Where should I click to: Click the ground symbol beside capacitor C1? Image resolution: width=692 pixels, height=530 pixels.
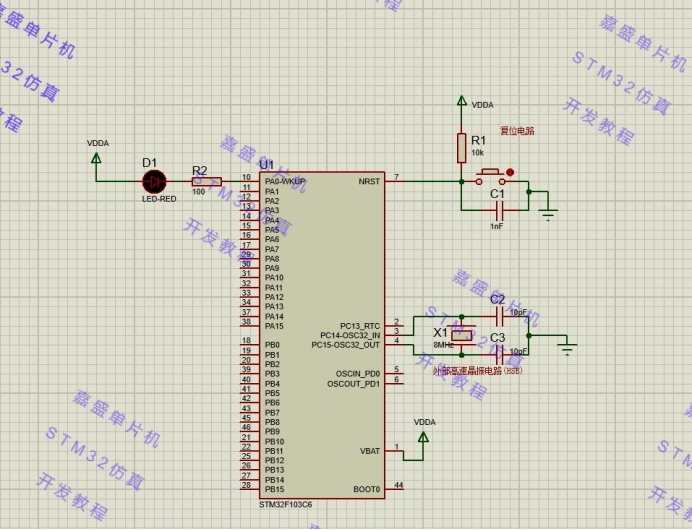coord(548,214)
